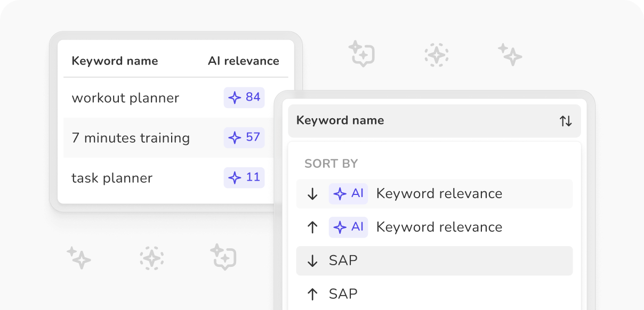Click the upward arrow beside ascending SAP
Viewport: 644px width, 310px height.
coord(312,293)
